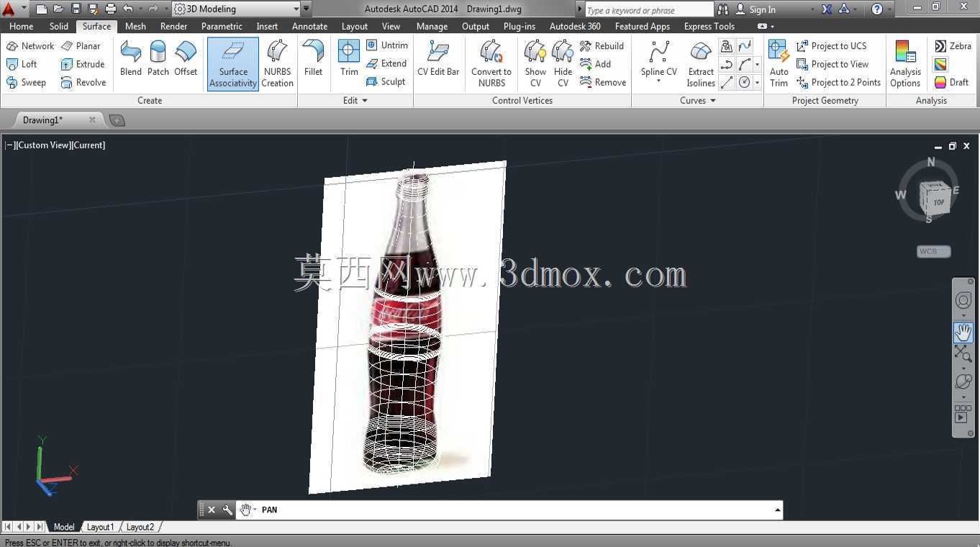This screenshot has width=980, height=547.
Task: Open the Render ribbon tab
Action: (x=173, y=26)
